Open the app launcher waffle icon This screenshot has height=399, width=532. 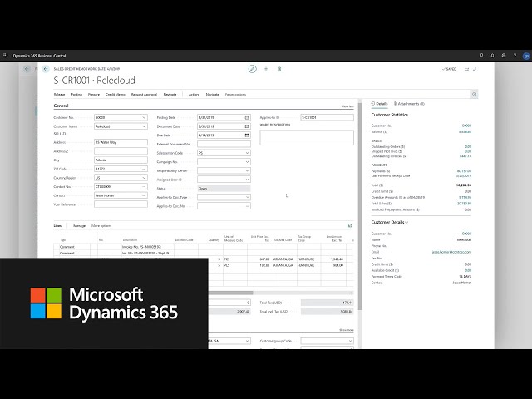pos(6,56)
